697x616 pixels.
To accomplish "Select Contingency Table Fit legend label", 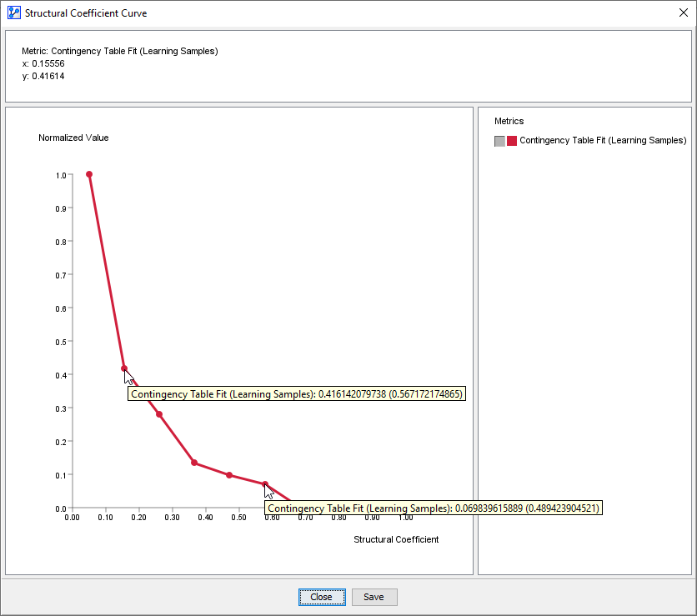I will pyautogui.click(x=603, y=140).
